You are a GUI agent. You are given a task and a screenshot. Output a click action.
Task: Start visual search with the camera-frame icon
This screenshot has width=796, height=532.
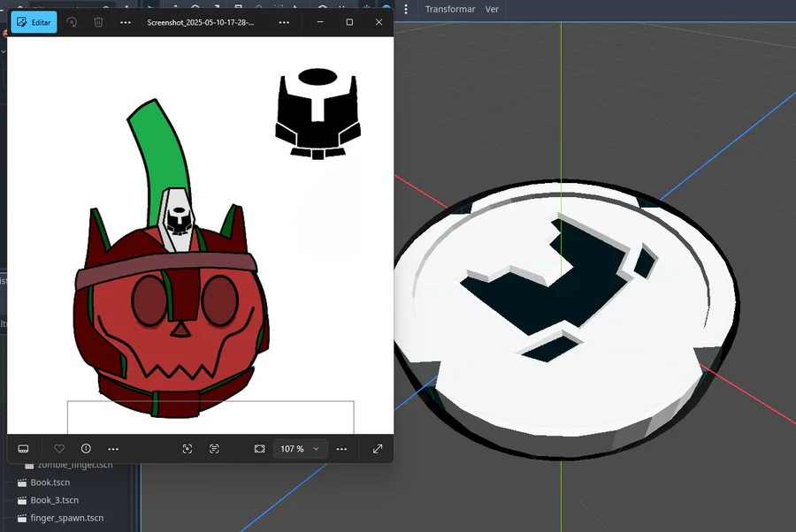coord(188,449)
